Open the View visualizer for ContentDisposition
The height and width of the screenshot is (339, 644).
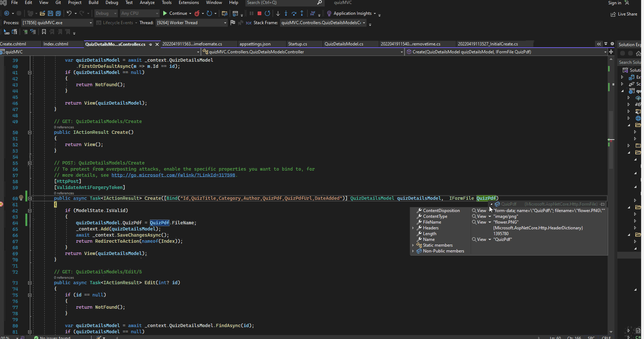(x=479, y=211)
